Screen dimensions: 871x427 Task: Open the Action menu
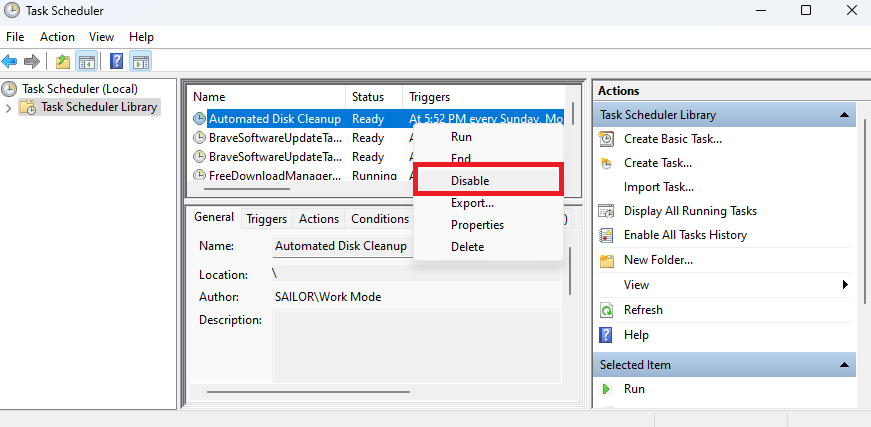[57, 37]
